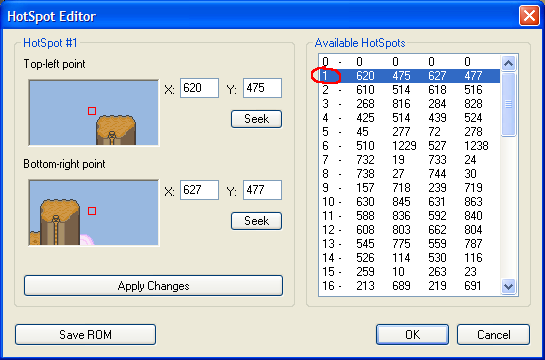Confirm with the OK button
Viewport: 545px width, 360px height.
tap(412, 334)
